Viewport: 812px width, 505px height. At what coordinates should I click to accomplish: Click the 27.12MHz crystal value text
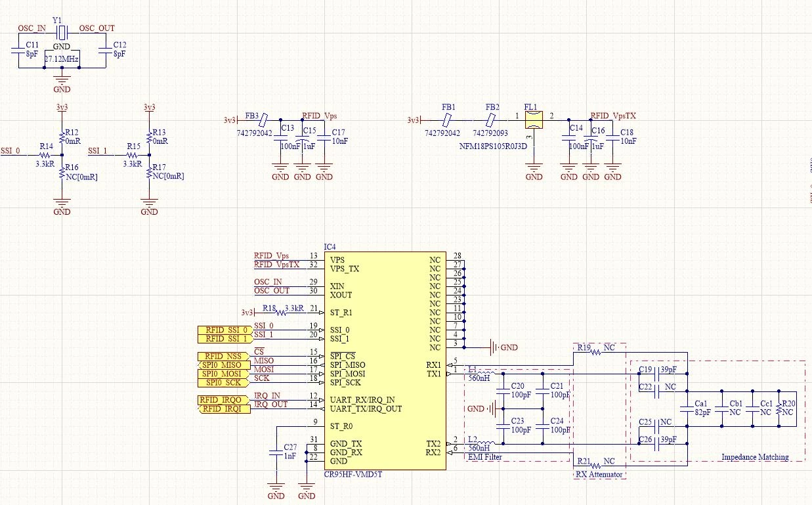coord(62,59)
